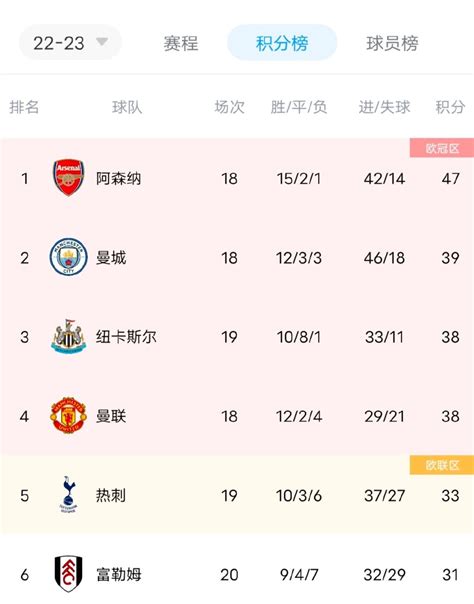This screenshot has width=474, height=604.
Task: Select the 积分榜 tab
Action: point(282,43)
